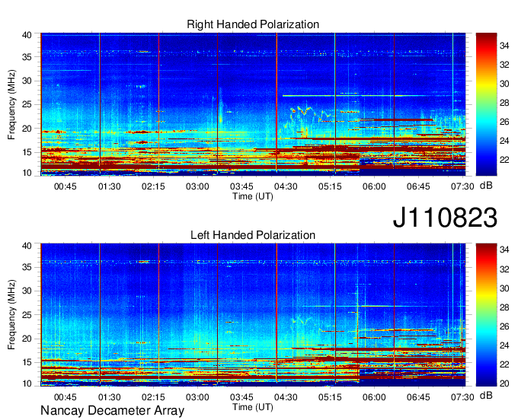This screenshot has height=420, width=518.
Task: Click the 05:15 time tick under left-handed plot
Action: click(330, 397)
